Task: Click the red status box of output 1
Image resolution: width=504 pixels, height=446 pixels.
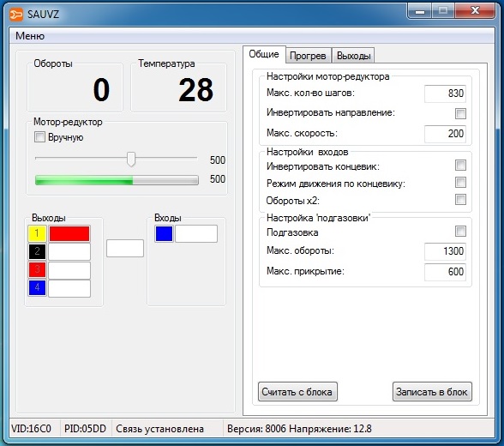Action: click(69, 233)
